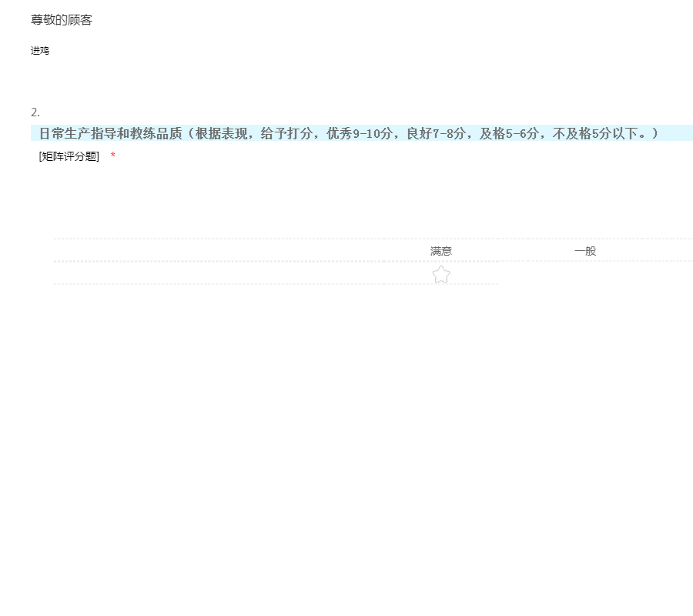Click the 根据表现 text in the title
The height and width of the screenshot is (616, 693).
(222, 133)
